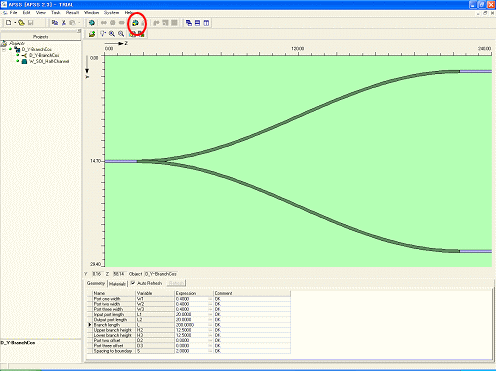Toggle the Auto Refresh checkbox
Viewport: 496px width, 371px height.
point(133,283)
